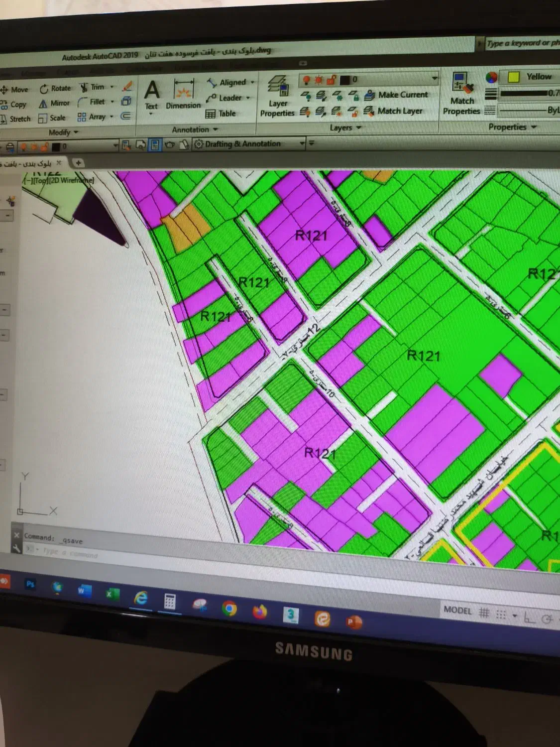This screenshot has width=560, height=747.
Task: Start a Dimension annotation
Action: click(x=183, y=96)
